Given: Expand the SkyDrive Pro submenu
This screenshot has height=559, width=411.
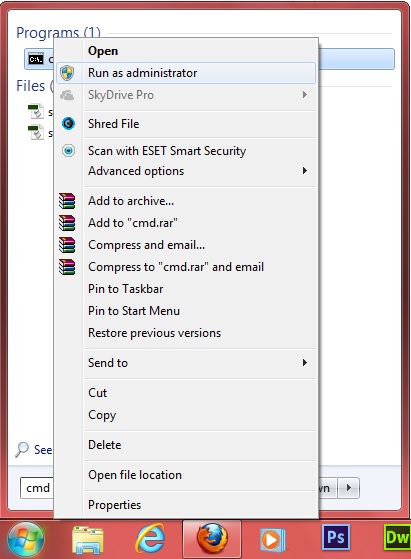Looking at the screenshot, I should pyautogui.click(x=305, y=95).
